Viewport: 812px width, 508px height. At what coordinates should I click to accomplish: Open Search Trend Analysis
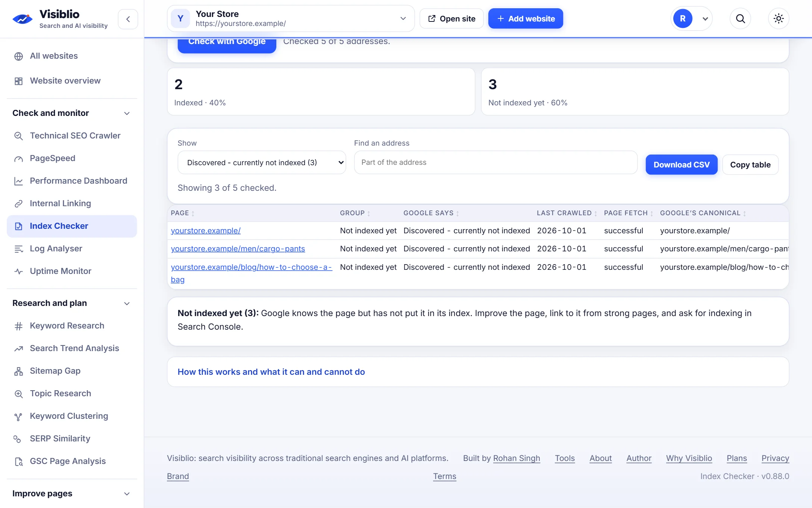tap(72, 348)
